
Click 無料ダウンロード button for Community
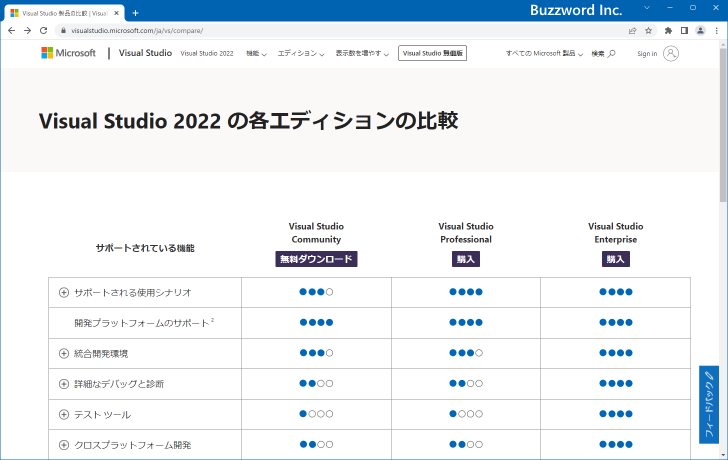pos(316,259)
